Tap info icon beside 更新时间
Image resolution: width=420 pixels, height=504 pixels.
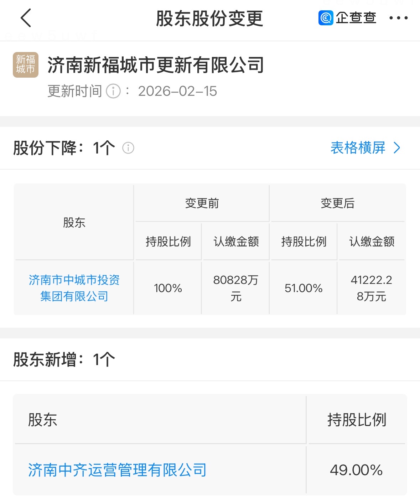click(x=114, y=91)
